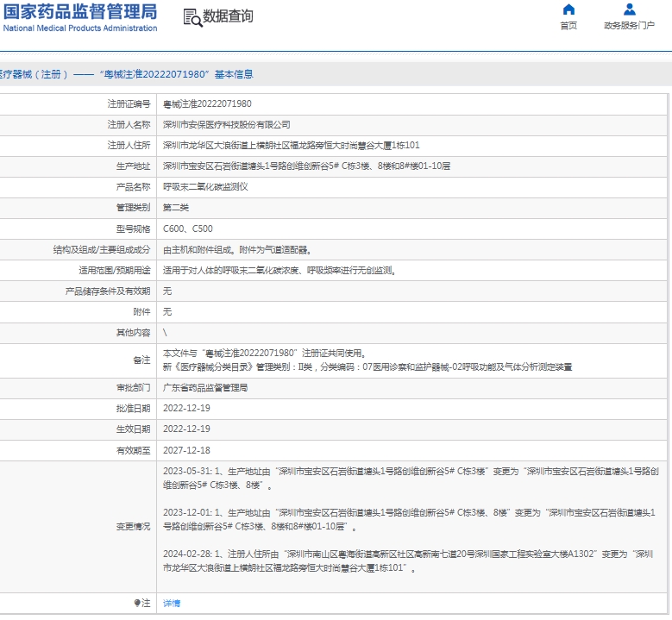Select the 2023-12-01 change record paragraph
The image size is (672, 620).
(409, 519)
